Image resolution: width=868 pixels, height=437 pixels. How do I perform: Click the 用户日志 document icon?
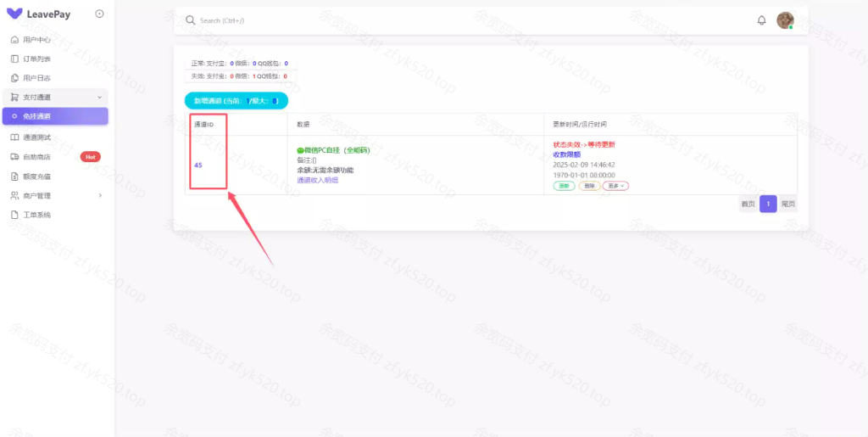[14, 78]
